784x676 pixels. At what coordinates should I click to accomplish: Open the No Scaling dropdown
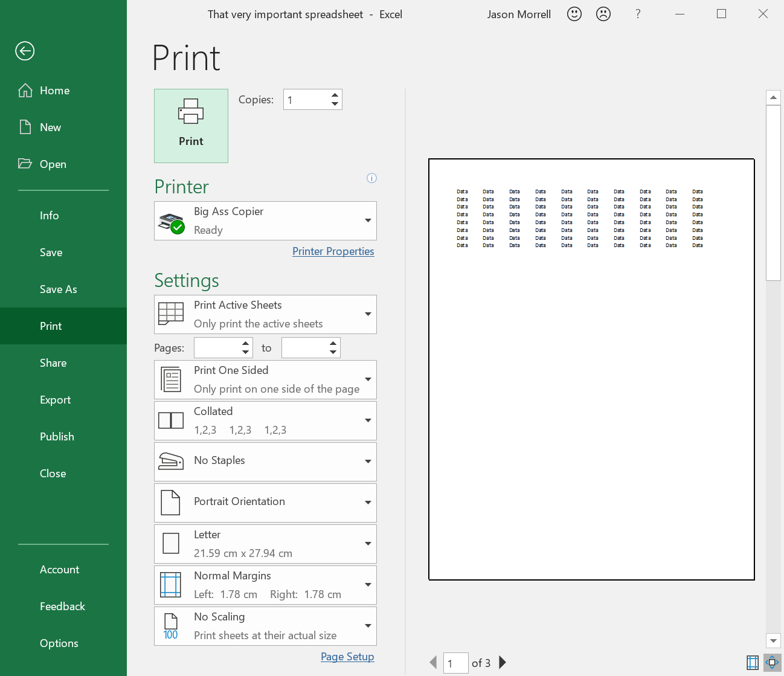[265, 626]
